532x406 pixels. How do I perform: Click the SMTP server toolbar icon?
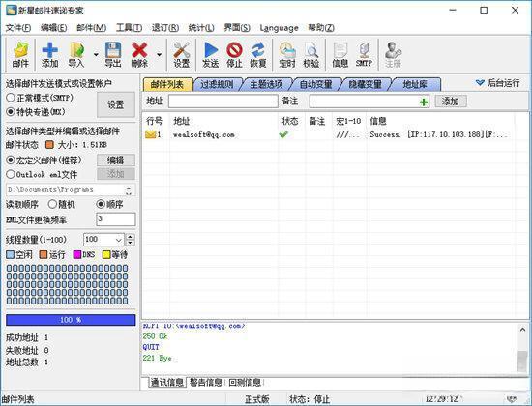coord(364,54)
